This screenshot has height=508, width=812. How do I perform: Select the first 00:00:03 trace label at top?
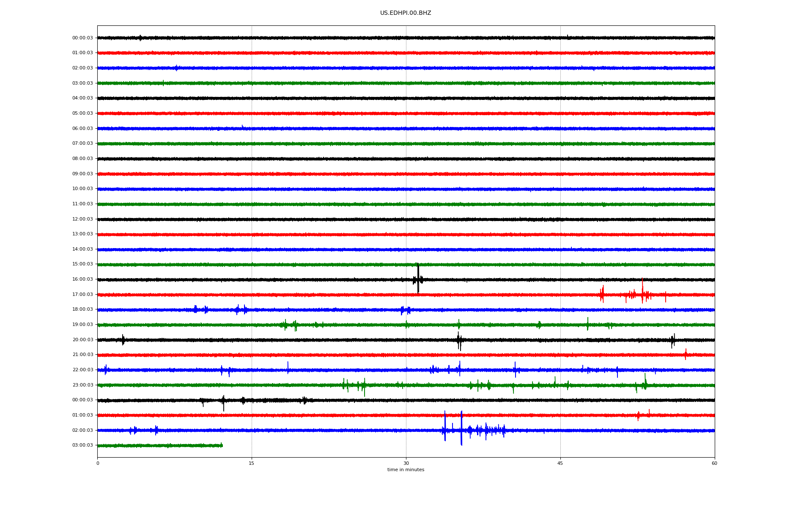(82, 38)
